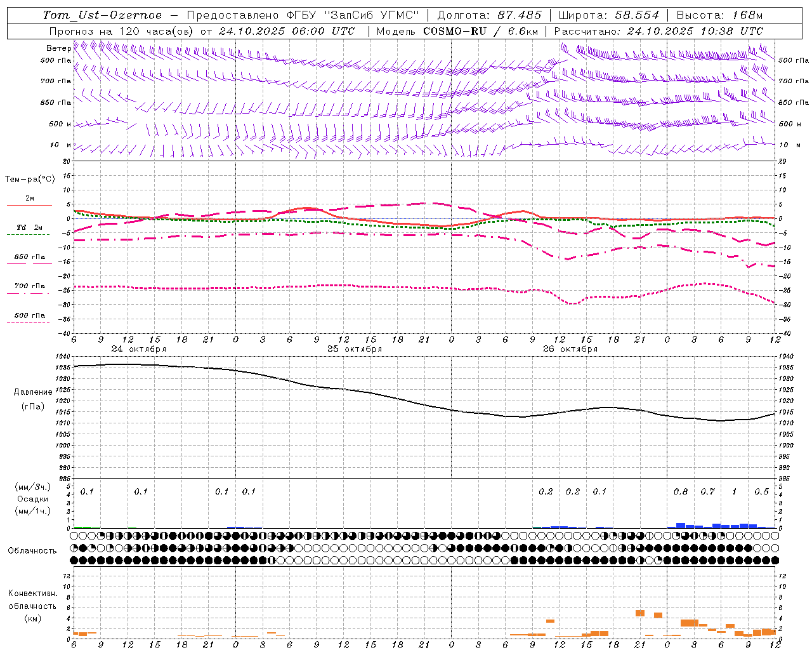Click the forecast period text "Прогноз на 120 часа(ов)"
Screen dimensions: 812x650
(122, 31)
